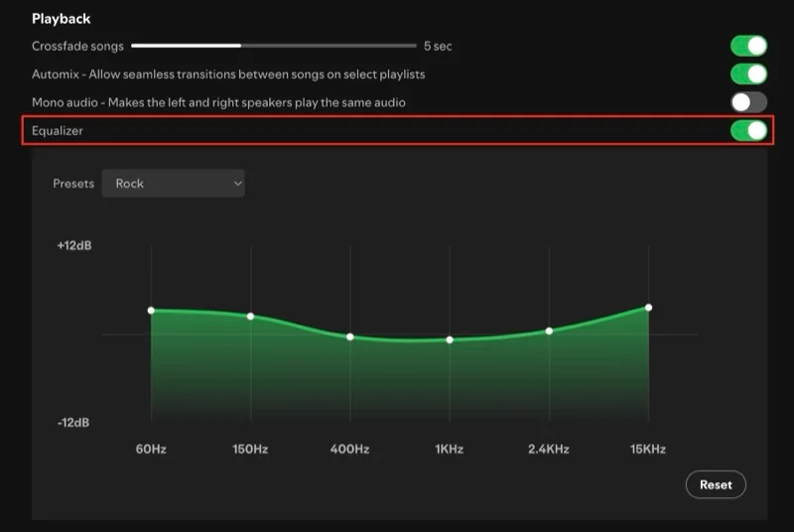Click the Reset equalizer button
Viewport: 794px width, 532px height.
point(716,484)
